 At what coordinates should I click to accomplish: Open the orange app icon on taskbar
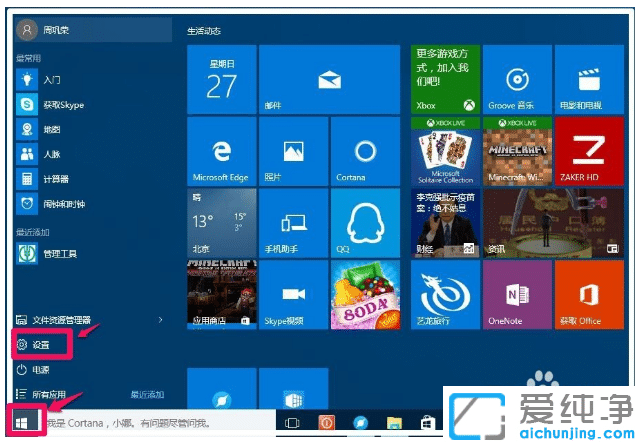(x=326, y=423)
